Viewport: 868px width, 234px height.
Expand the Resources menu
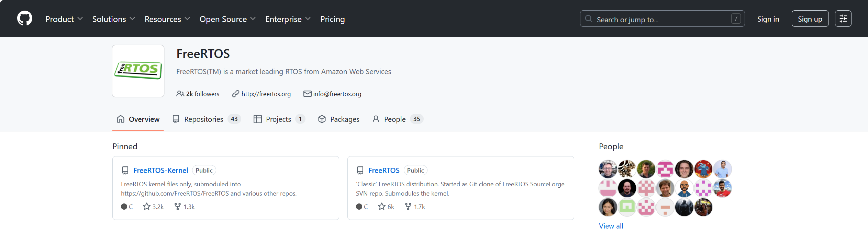[x=167, y=19]
